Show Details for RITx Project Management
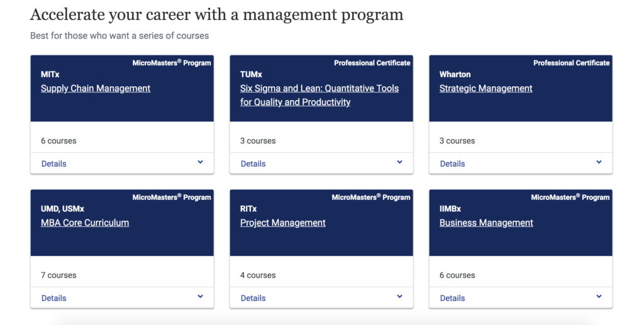Image resolution: width=644 pixels, height=325 pixels. click(253, 299)
